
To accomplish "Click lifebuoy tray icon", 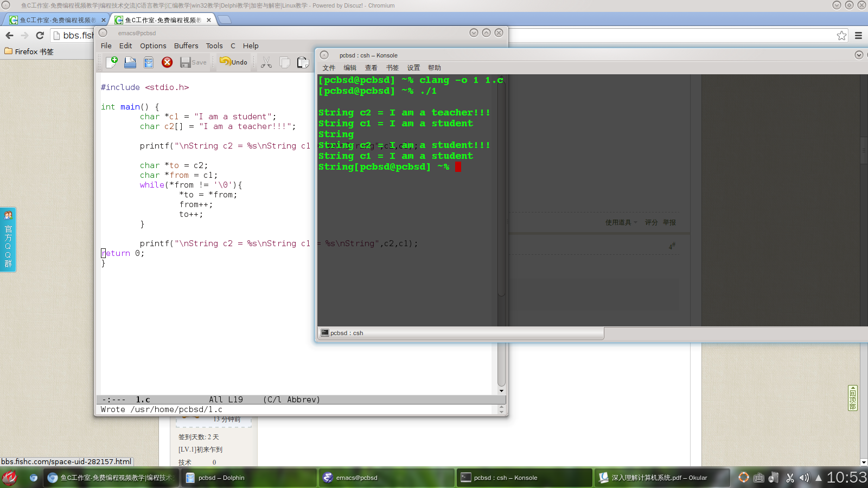I will [744, 477].
